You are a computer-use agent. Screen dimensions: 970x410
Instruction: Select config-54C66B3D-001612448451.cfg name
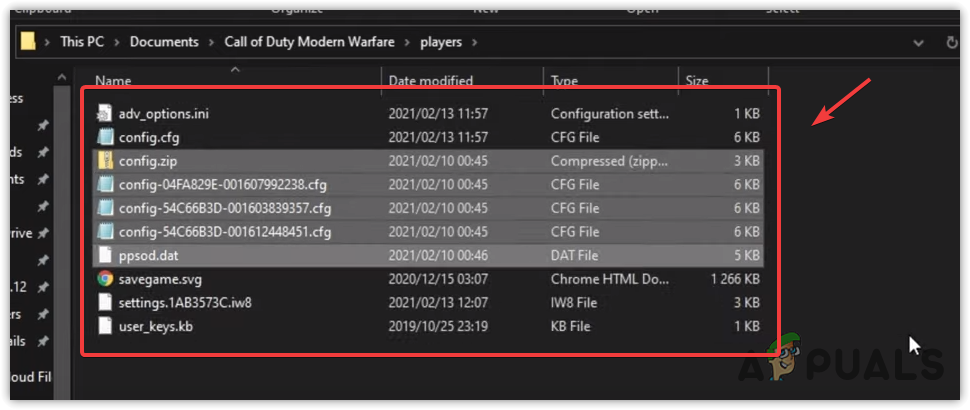(225, 232)
